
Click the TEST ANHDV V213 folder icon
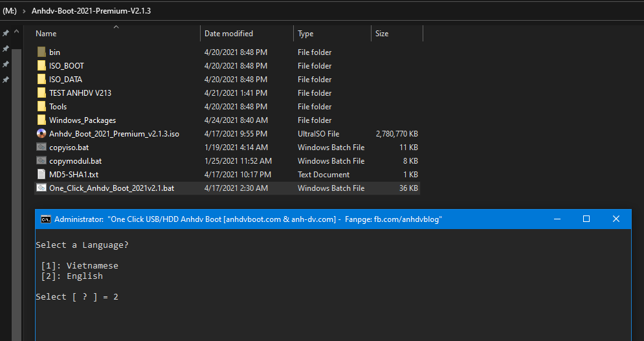(x=41, y=93)
